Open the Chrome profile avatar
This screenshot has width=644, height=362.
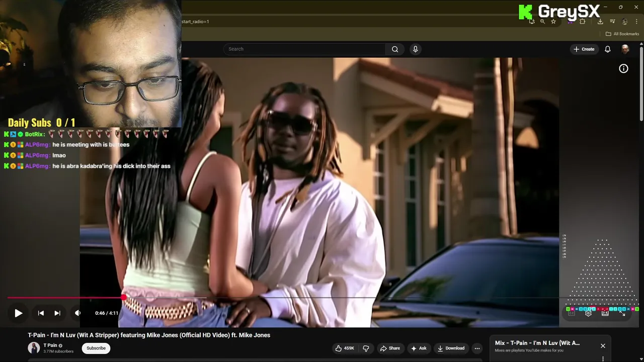(x=625, y=22)
